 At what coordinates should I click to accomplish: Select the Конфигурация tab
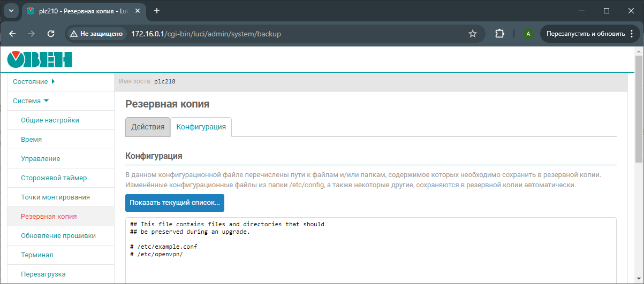click(x=201, y=127)
